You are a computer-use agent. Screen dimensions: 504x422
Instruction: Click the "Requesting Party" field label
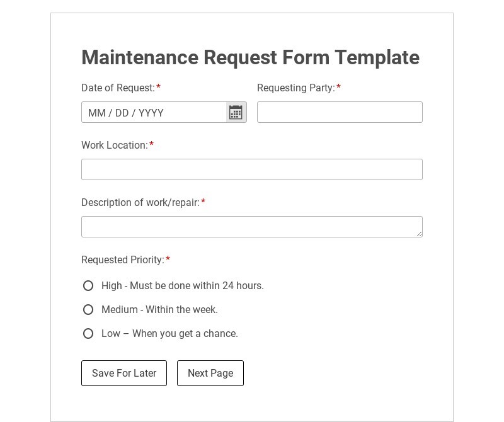pyautogui.click(x=295, y=88)
